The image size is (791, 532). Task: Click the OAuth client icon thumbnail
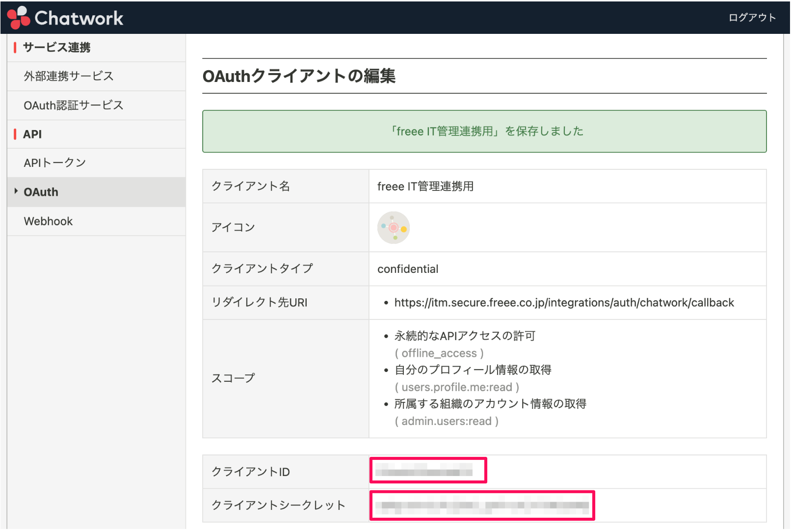[394, 228]
